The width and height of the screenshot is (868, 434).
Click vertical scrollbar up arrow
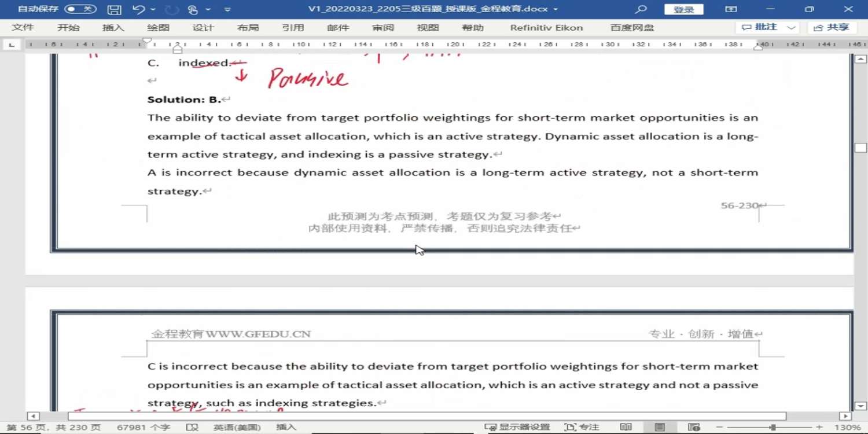[x=860, y=59]
